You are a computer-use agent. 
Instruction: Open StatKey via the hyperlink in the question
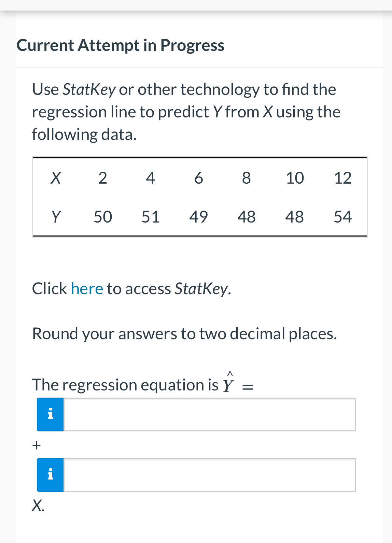click(x=87, y=288)
